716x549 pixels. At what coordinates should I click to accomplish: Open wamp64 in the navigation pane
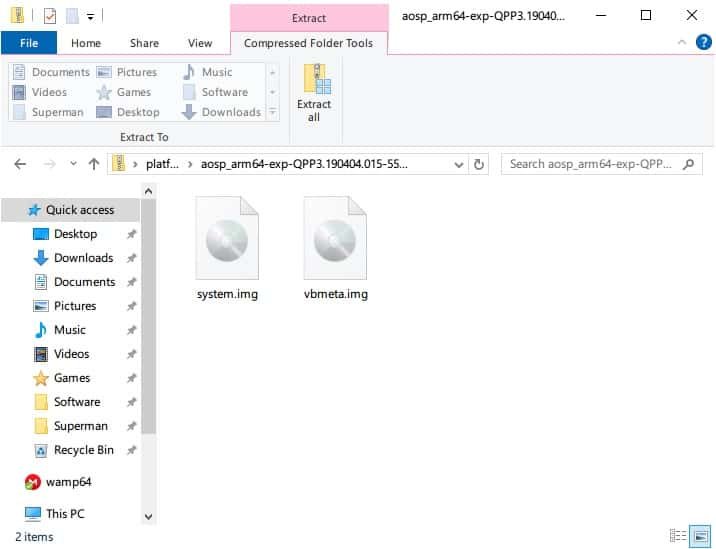(x=68, y=482)
